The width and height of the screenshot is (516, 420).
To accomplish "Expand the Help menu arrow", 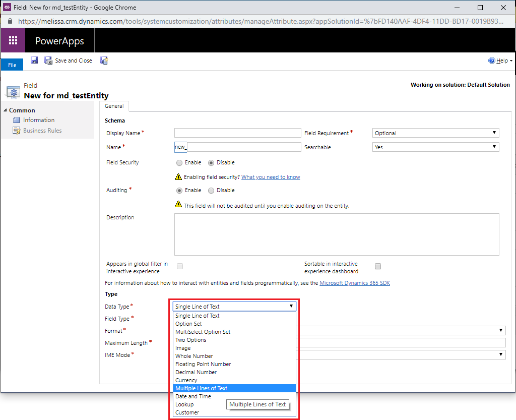I will coord(511,61).
